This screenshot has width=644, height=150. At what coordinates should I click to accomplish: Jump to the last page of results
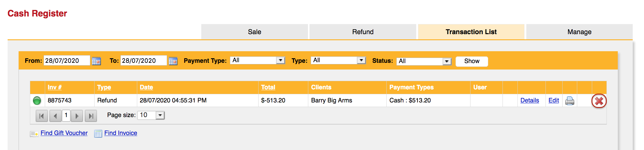click(91, 116)
